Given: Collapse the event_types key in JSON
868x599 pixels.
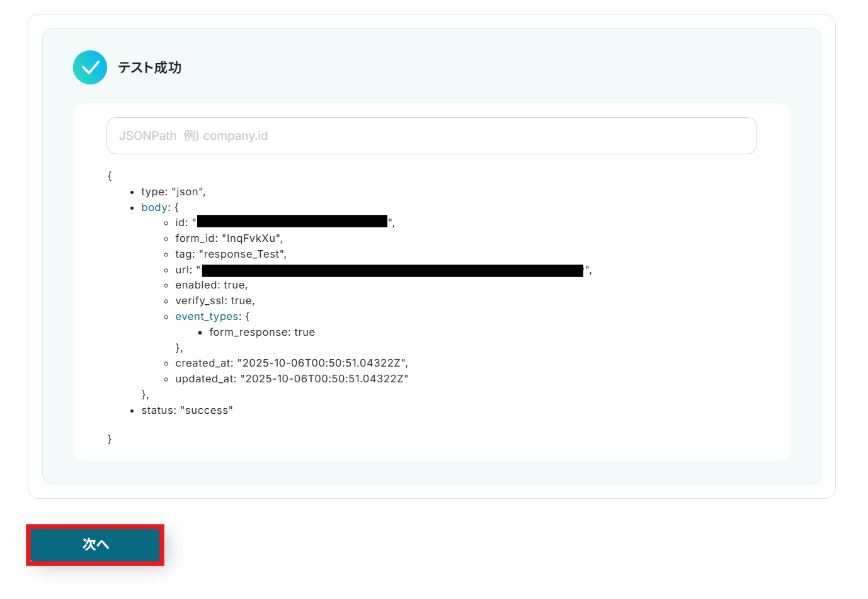Looking at the screenshot, I should [207, 316].
